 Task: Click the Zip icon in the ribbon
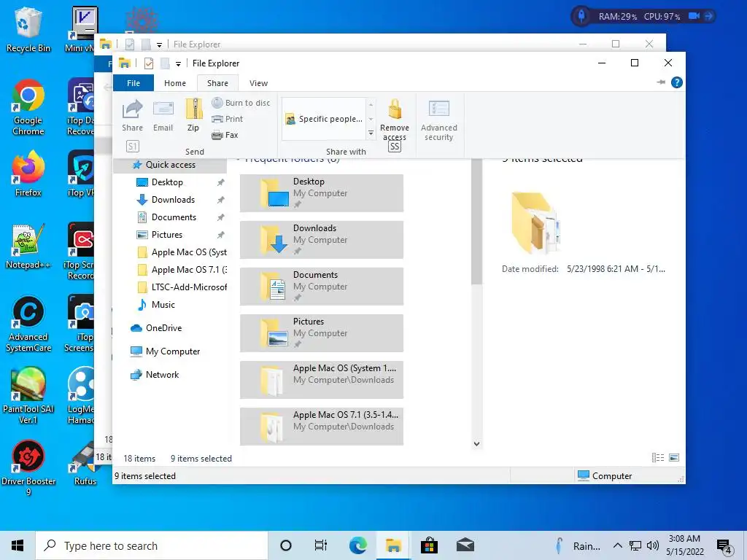point(193,116)
